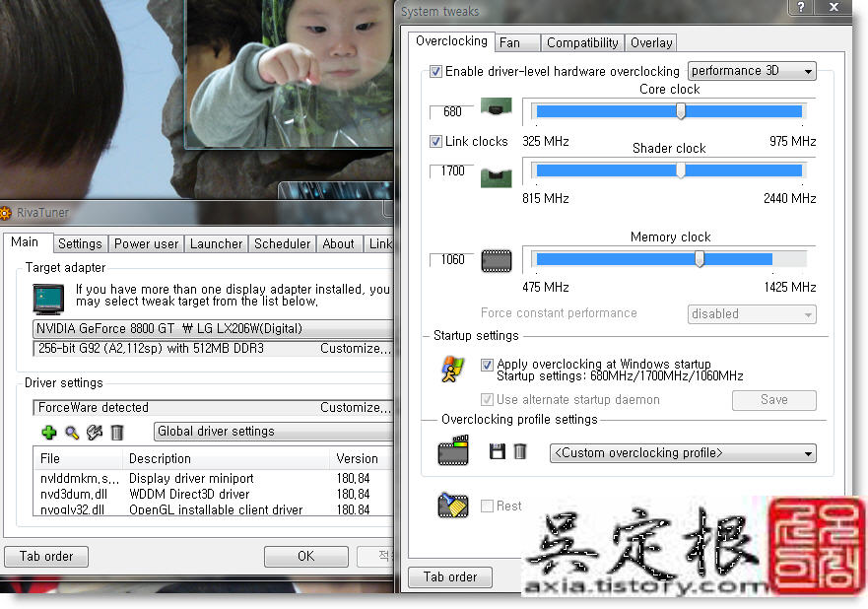The width and height of the screenshot is (868, 609).
Task: Open the Settings tab in RivaTuner
Action: 80,244
